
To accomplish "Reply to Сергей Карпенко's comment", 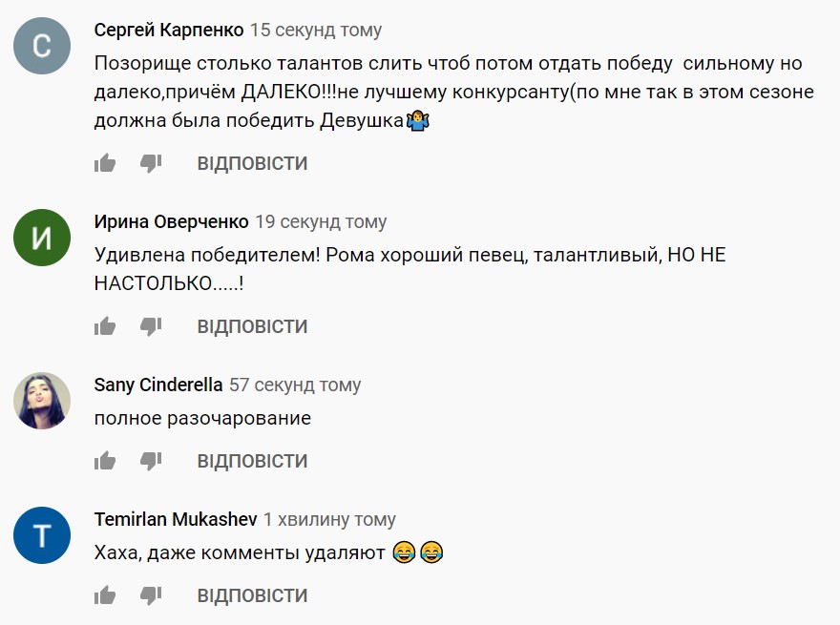I will coord(252,163).
